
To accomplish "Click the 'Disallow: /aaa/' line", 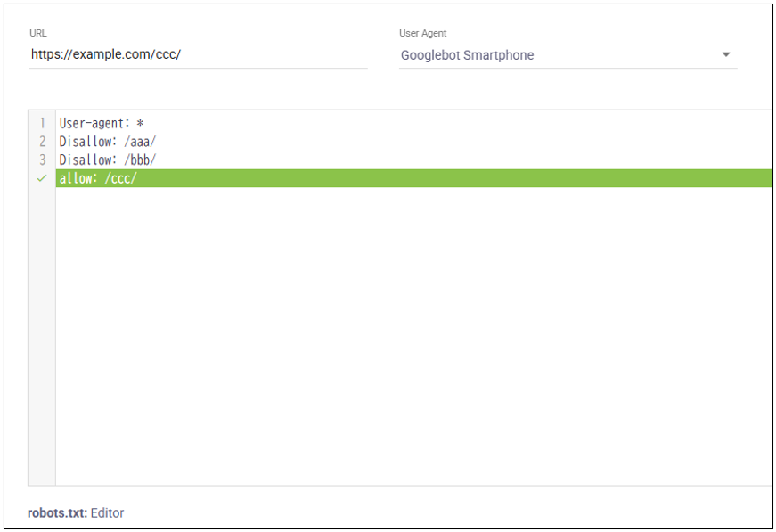I will [x=107, y=142].
